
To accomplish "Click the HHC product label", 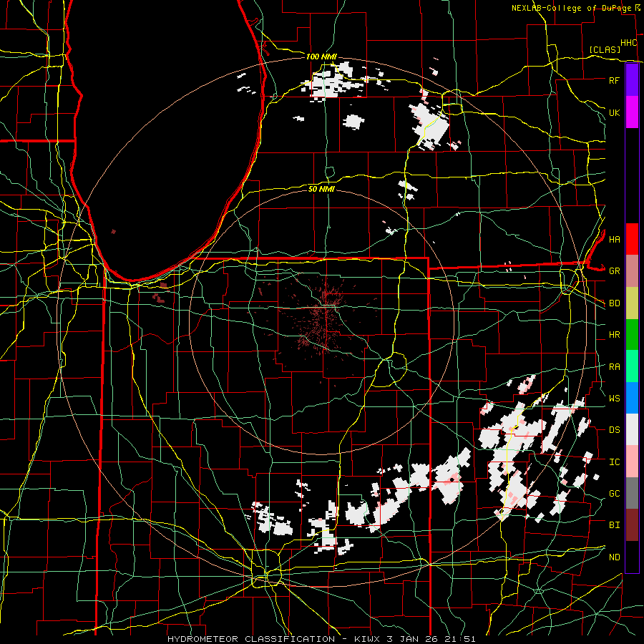I will 629,43.
